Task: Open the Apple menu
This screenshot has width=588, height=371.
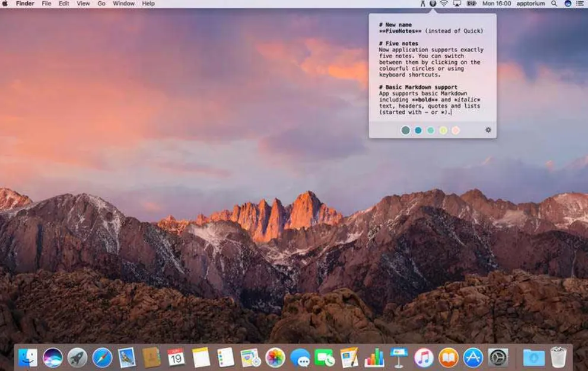Action: pos(5,4)
